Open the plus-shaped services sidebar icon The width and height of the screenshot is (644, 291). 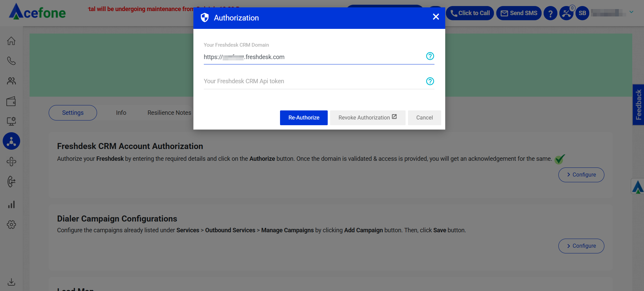click(11, 162)
